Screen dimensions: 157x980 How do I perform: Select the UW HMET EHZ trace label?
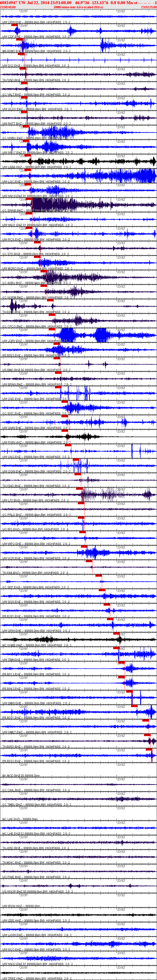[36, 732]
